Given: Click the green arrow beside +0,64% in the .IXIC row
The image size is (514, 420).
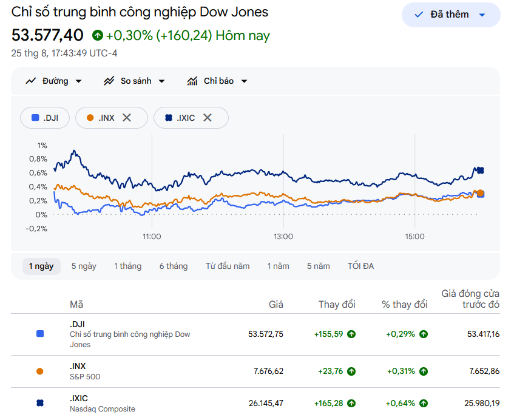Looking at the screenshot, I should pyautogui.click(x=424, y=403).
